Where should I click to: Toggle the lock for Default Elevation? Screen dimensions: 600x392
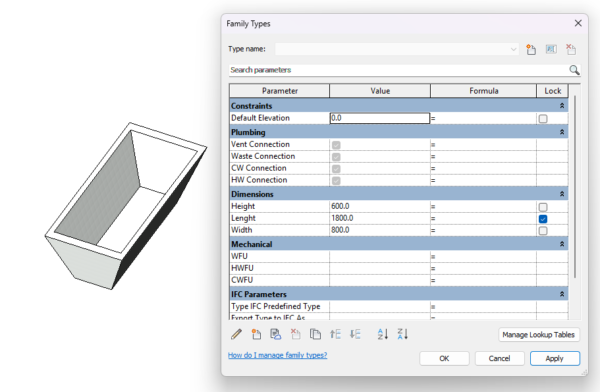(543, 119)
